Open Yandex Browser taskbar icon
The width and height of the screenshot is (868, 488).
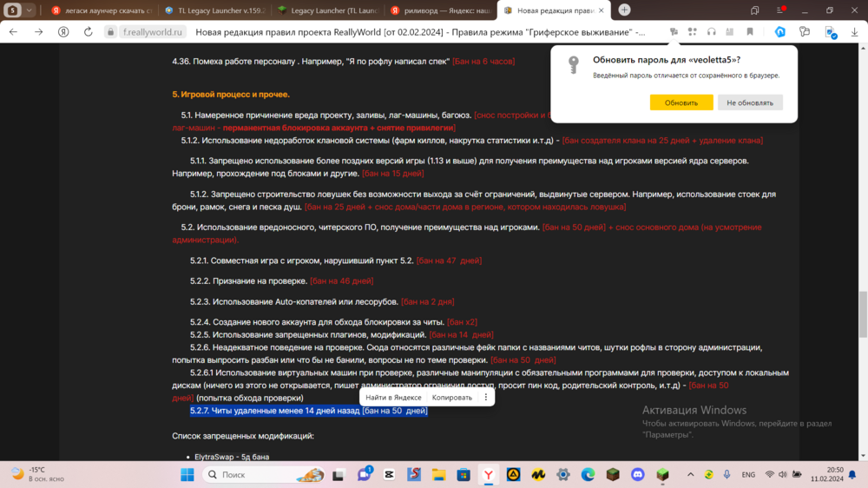coord(489,475)
